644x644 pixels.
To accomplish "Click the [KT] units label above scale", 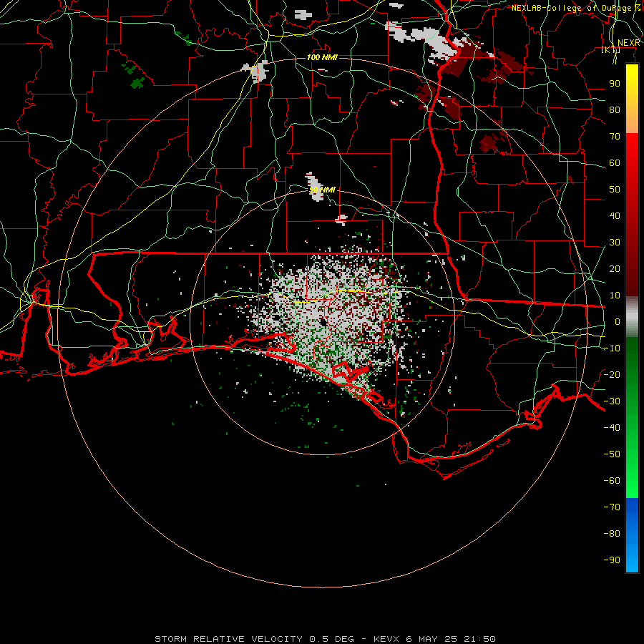I will pyautogui.click(x=611, y=49).
